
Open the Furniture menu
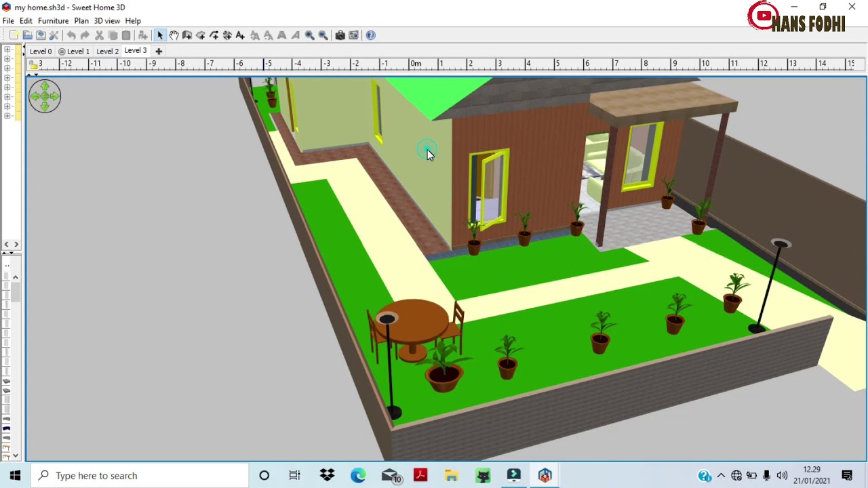53,21
